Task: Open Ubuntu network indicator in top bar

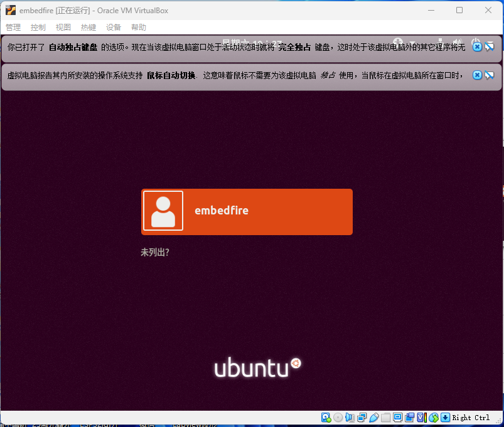Action: [441, 42]
